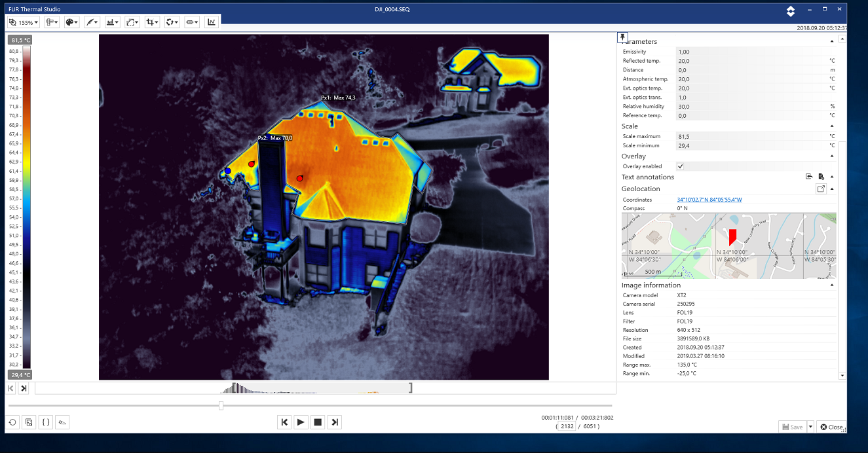Toggle the Overlay enabled checkbox
Image resolution: width=868 pixels, height=453 pixels.
(x=681, y=166)
